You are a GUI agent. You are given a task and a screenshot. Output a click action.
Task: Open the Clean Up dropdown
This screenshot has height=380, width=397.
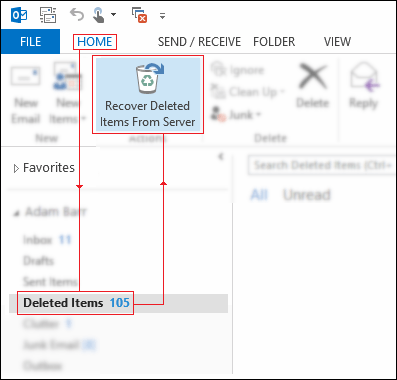pos(248,91)
